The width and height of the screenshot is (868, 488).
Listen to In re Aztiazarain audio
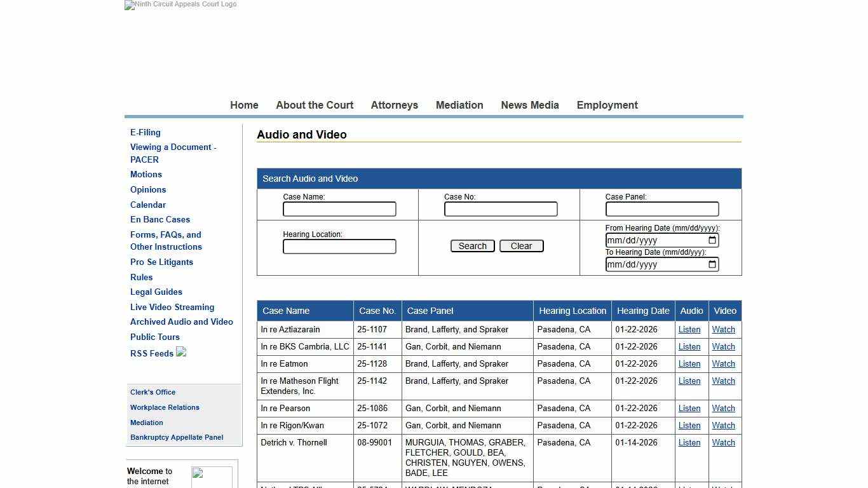pyautogui.click(x=689, y=330)
